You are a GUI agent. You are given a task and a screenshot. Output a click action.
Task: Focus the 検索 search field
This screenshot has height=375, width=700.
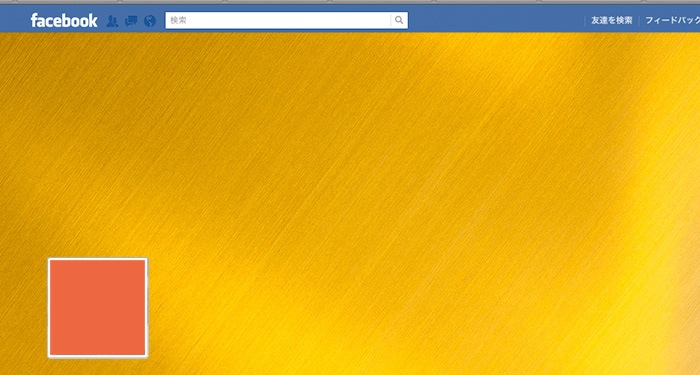coord(278,20)
